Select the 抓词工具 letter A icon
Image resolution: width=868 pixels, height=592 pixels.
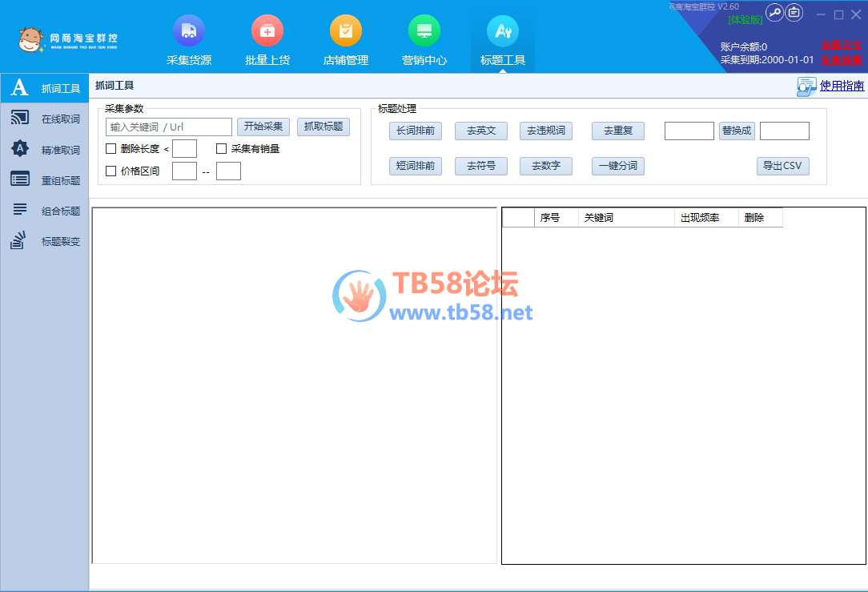pos(19,87)
